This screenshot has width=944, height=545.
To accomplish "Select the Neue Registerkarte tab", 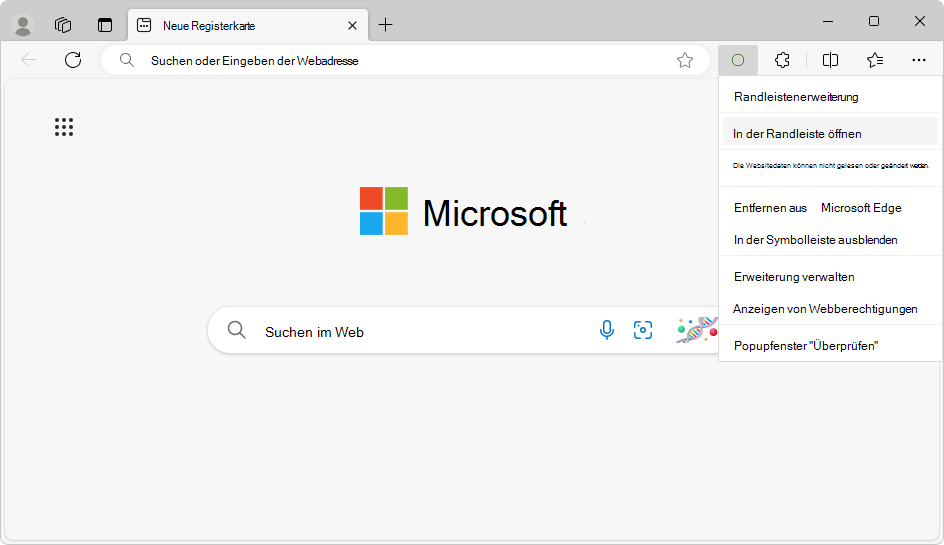I will 247,25.
